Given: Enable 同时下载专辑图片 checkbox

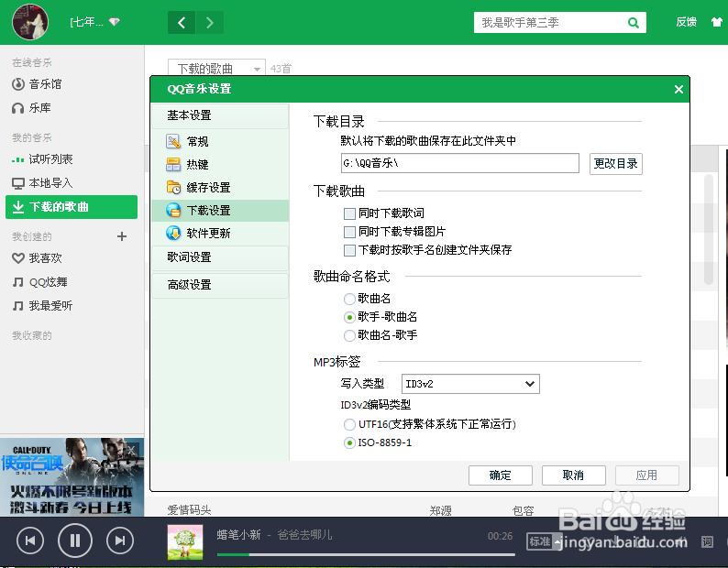Looking at the screenshot, I should pyautogui.click(x=349, y=232).
